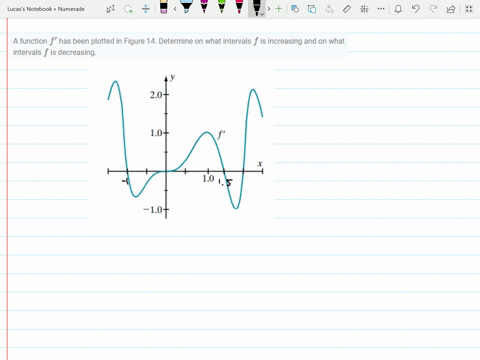Toggle the Ruler tool
The width and height of the screenshot is (480, 360).
coord(347,9)
